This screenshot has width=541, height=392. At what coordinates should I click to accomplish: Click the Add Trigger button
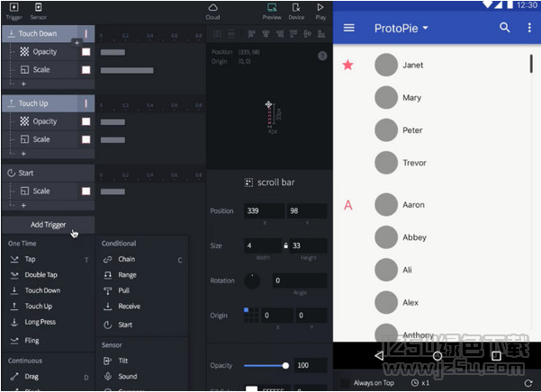click(x=49, y=225)
